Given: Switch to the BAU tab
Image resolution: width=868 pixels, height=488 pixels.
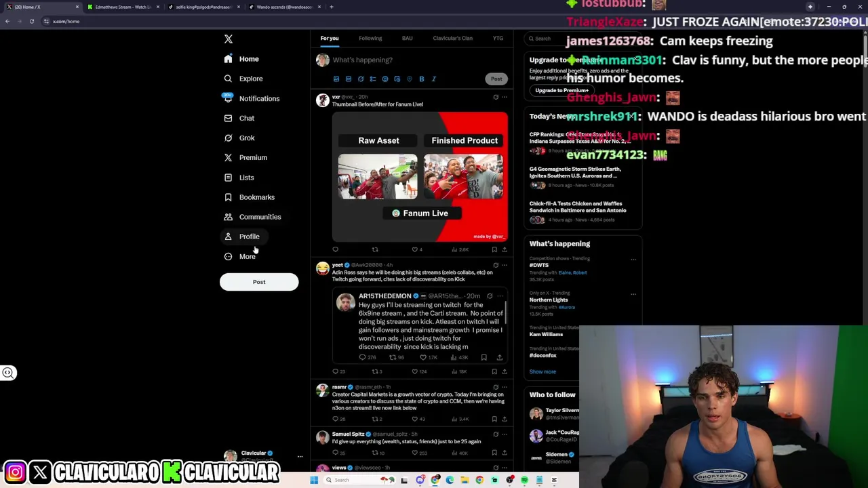Looking at the screenshot, I should click(x=407, y=38).
